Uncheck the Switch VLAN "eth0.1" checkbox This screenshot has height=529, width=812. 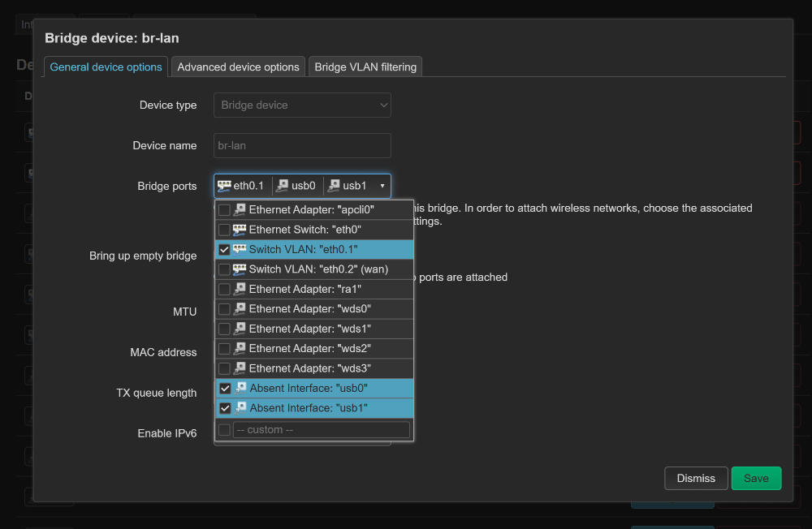coord(224,250)
